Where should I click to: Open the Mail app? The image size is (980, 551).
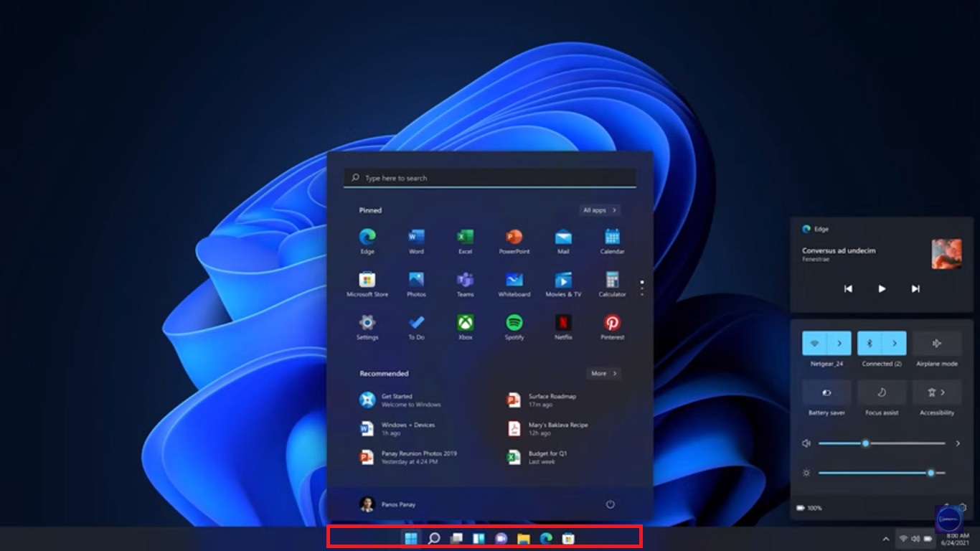click(563, 241)
